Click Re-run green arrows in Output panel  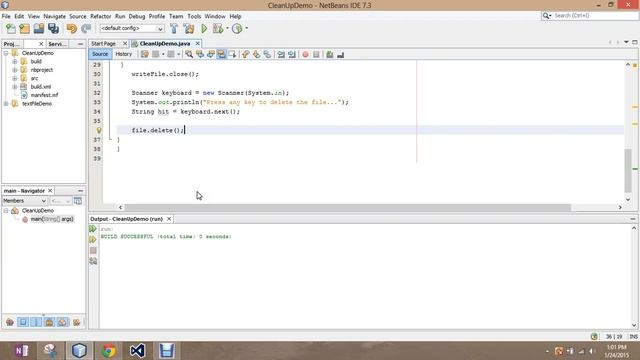tap(93, 229)
